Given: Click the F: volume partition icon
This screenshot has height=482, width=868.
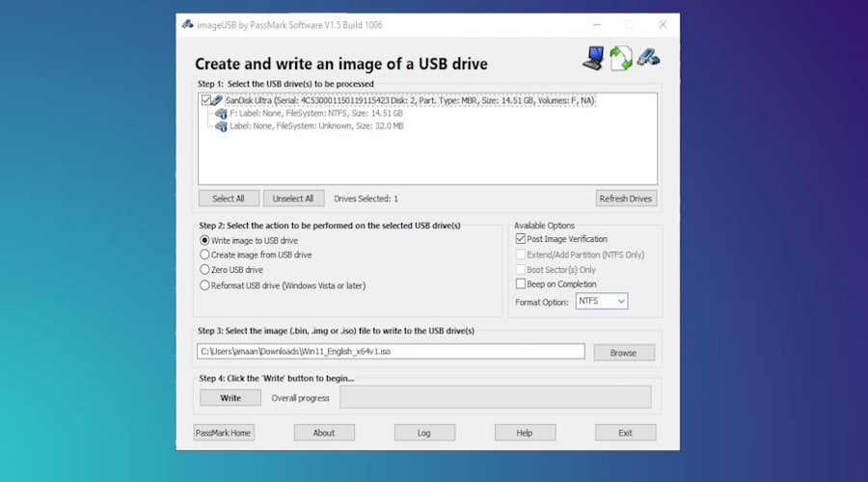Looking at the screenshot, I should 221,114.
